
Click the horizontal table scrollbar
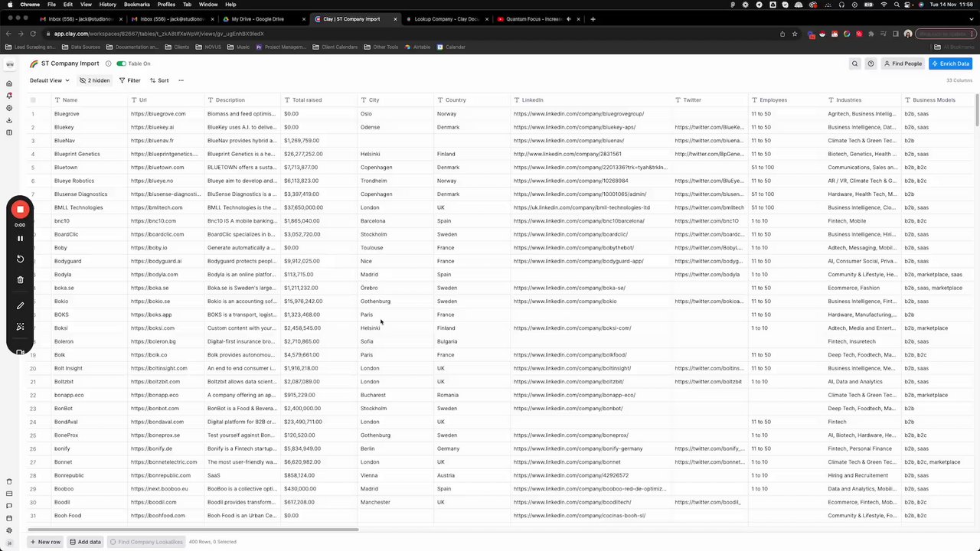click(x=193, y=529)
